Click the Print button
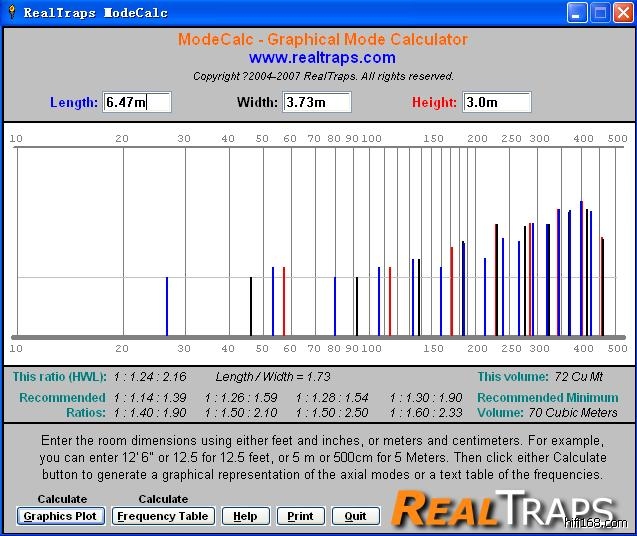Image resolution: width=637 pixels, height=536 pixels. point(300,516)
